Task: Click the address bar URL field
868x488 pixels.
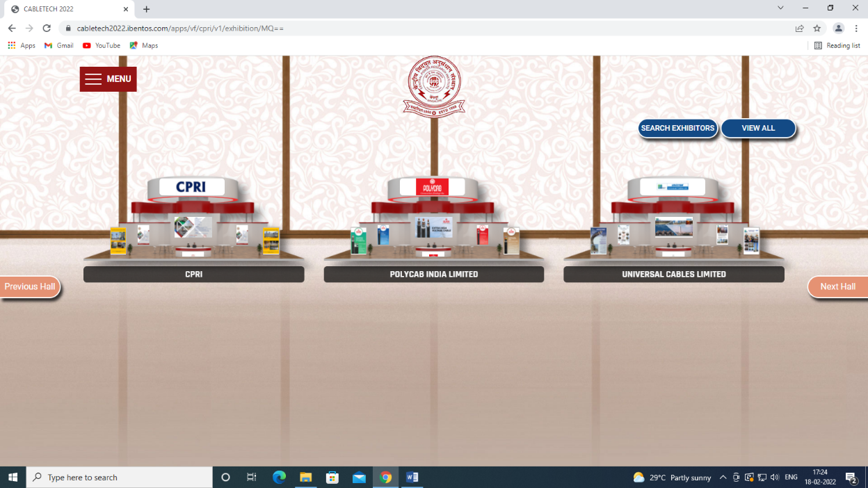Action: tap(417, 29)
